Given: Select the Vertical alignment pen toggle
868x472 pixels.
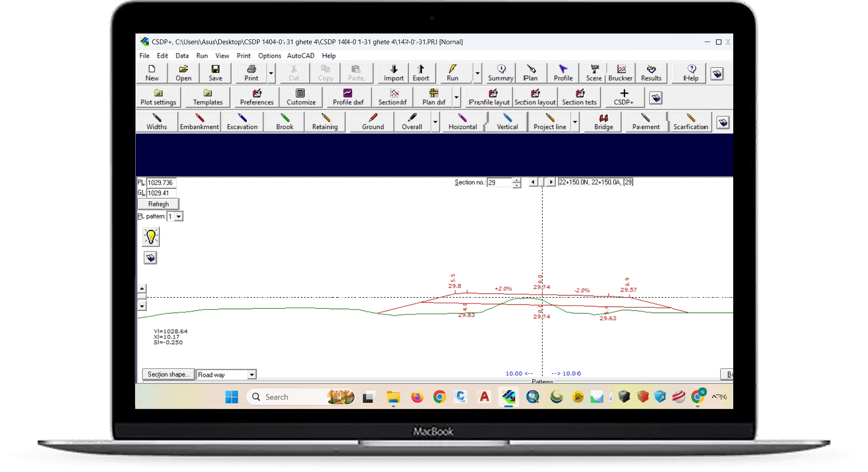Looking at the screenshot, I should click(x=507, y=122).
